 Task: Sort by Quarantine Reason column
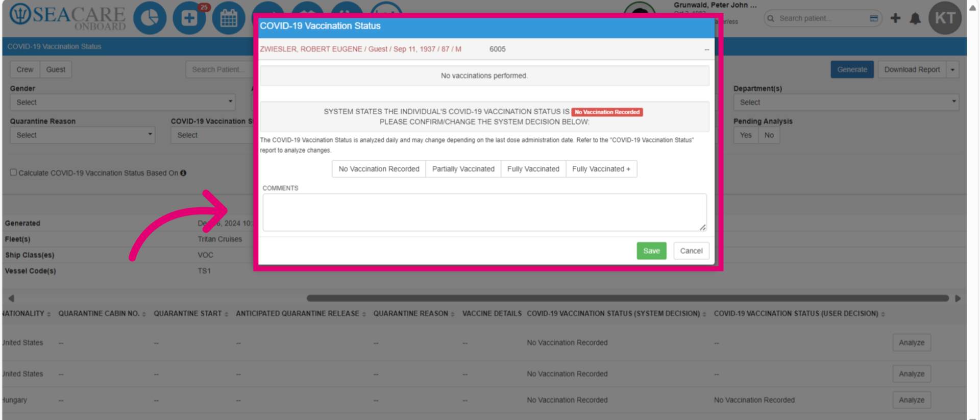[x=453, y=314]
